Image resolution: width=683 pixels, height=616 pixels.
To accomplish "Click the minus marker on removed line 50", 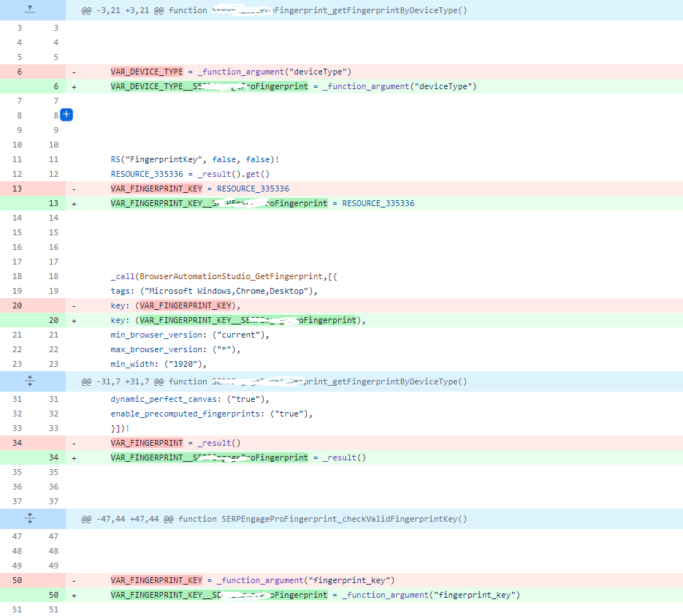I will [x=74, y=580].
